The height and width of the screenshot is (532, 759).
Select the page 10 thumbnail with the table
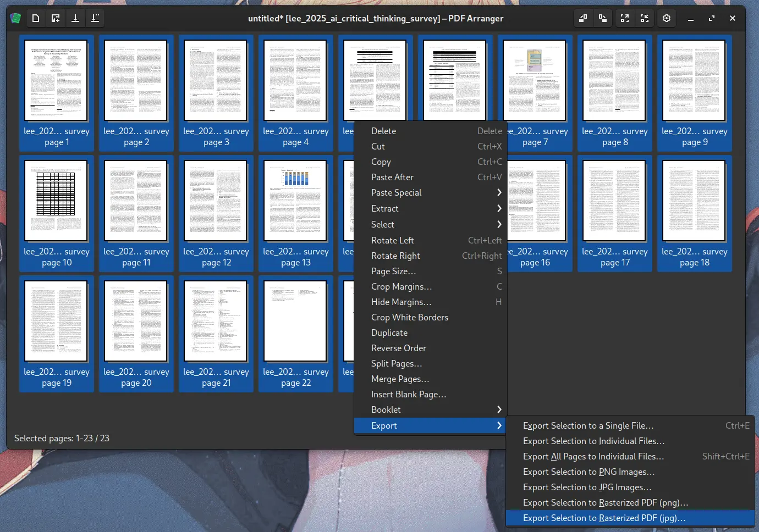click(57, 201)
